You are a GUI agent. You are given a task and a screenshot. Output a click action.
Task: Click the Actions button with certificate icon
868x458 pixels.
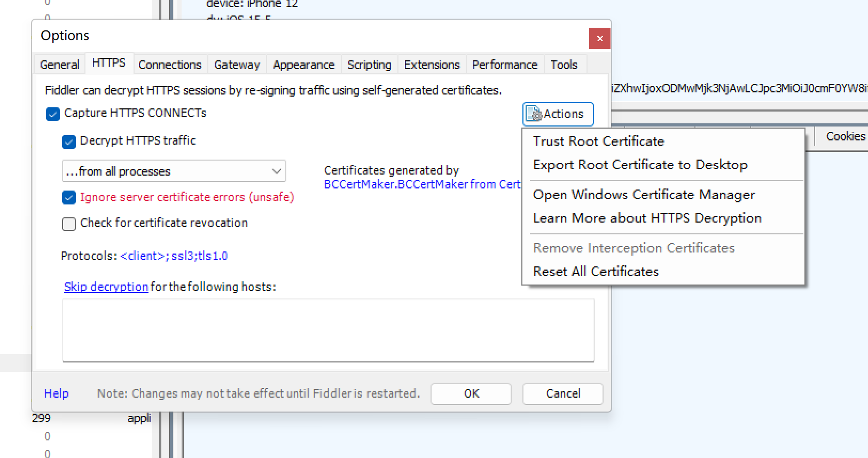click(x=558, y=114)
